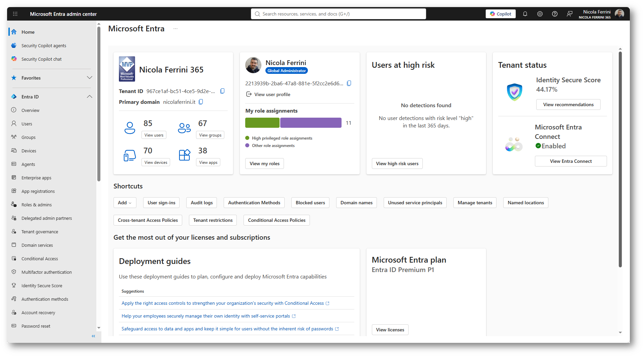Click View devices button

click(156, 162)
